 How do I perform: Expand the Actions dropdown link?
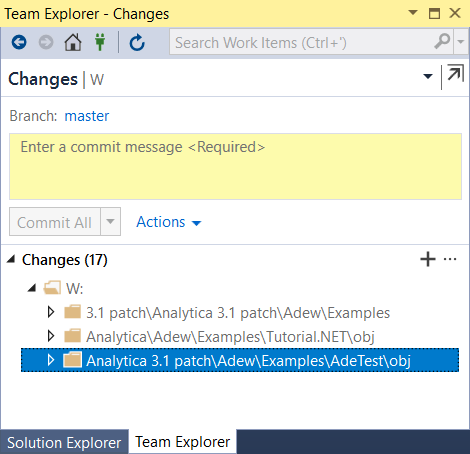[169, 222]
